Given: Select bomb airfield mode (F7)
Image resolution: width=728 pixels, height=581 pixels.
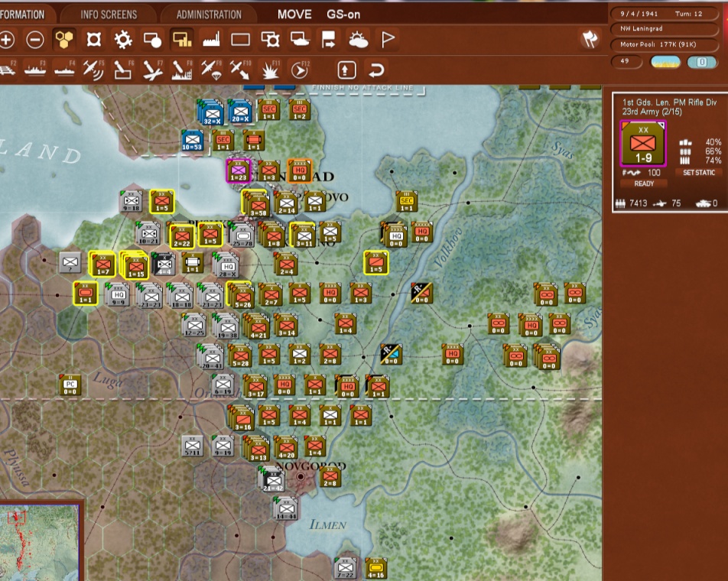Looking at the screenshot, I should tap(152, 70).
